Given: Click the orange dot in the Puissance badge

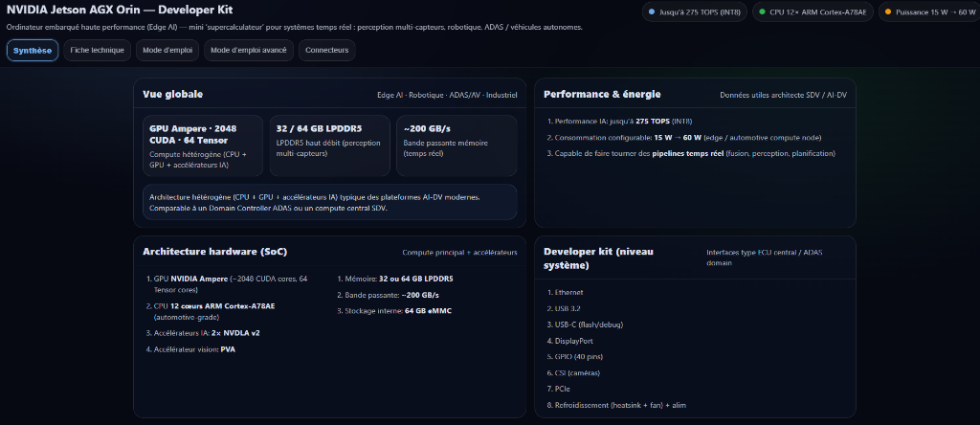Looking at the screenshot, I should (888, 11).
